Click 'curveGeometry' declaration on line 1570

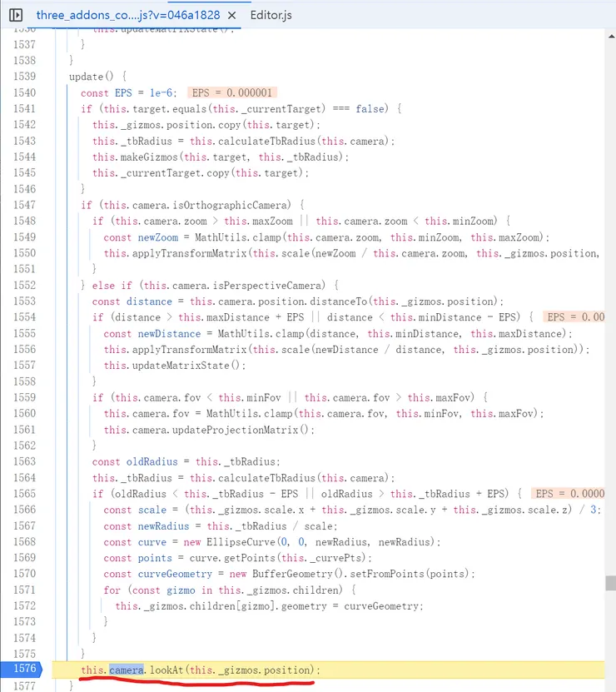(175, 574)
